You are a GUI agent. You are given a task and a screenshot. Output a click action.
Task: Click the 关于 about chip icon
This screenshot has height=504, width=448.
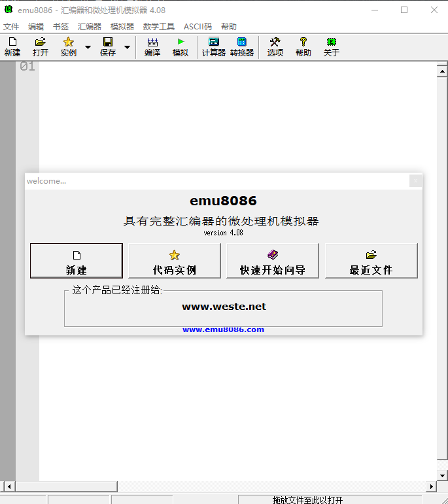[331, 47]
